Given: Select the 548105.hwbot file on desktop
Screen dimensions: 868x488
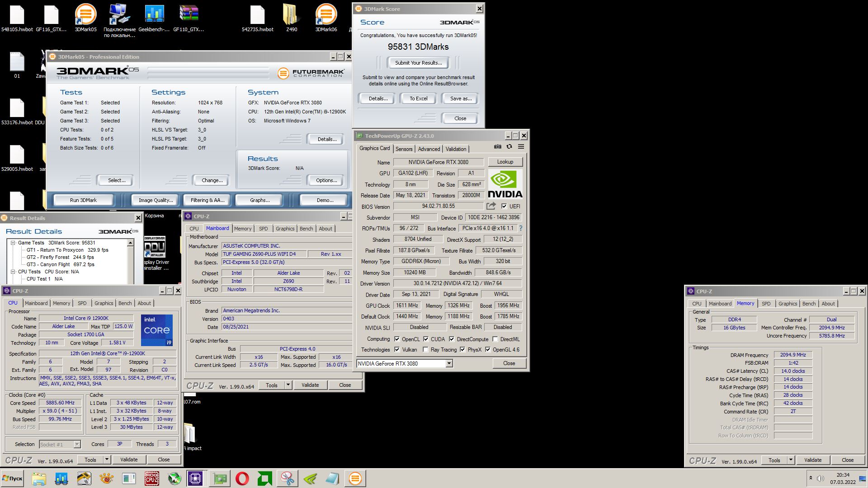Looking at the screenshot, I should click(17, 18).
